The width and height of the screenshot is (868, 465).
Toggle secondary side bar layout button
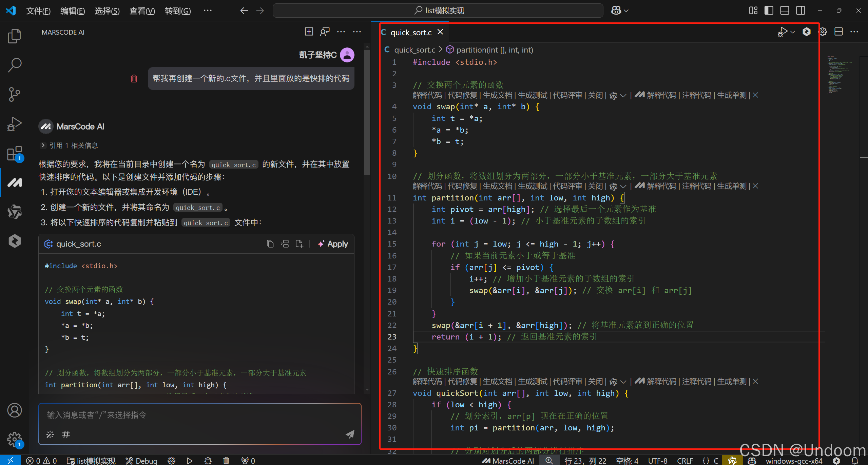click(x=801, y=11)
